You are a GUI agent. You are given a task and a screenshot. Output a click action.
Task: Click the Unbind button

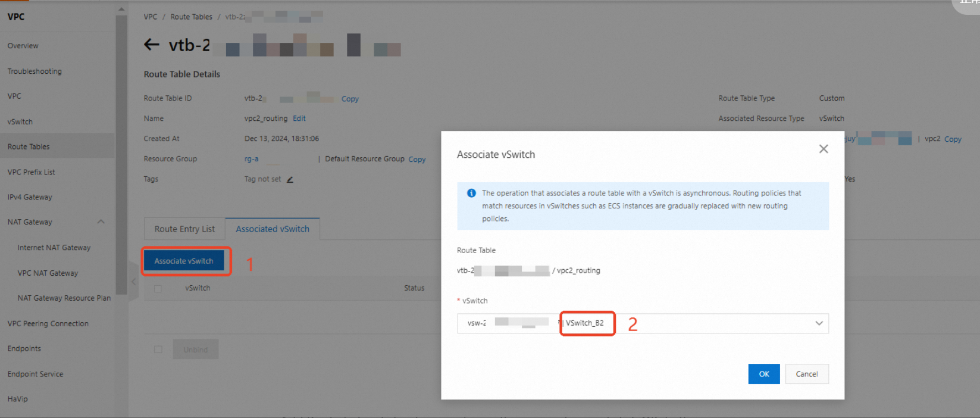tap(196, 350)
